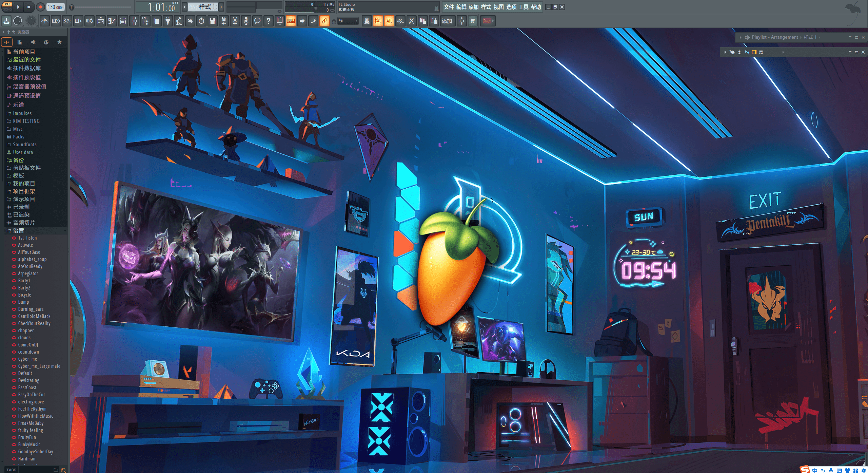
Task: Toggle the orange piano keyboard icon
Action: (x=291, y=21)
